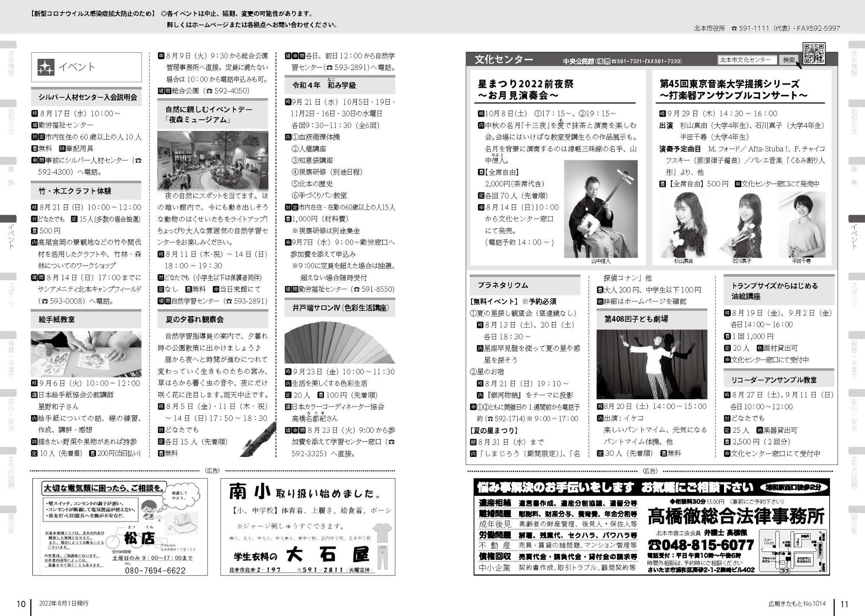The image size is (865, 616).
Task: Open the 絵手紙教室 painting hands photo
Action: [x=86, y=354]
